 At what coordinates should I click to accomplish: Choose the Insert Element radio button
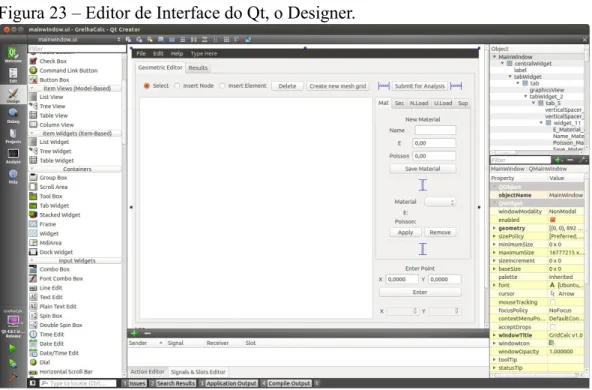[x=222, y=86]
